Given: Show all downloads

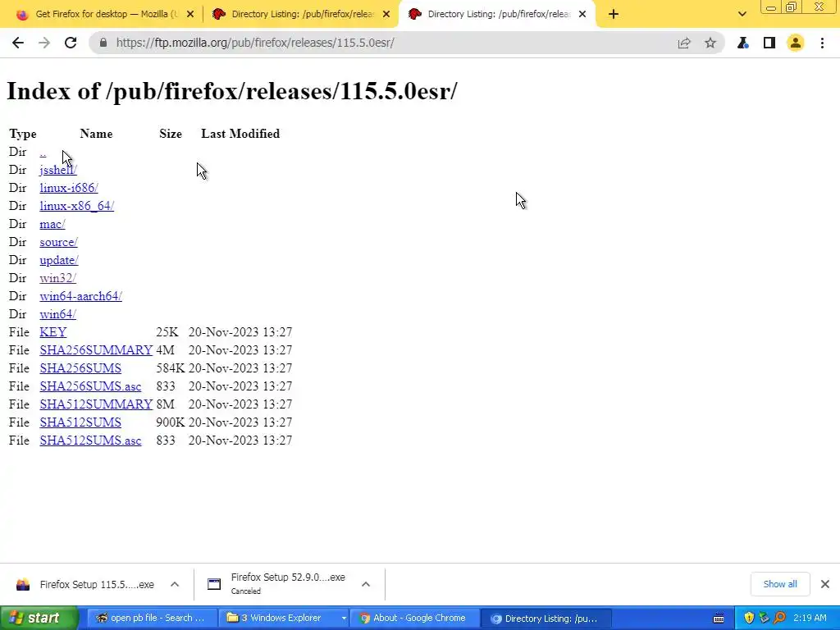Looking at the screenshot, I should 780,584.
